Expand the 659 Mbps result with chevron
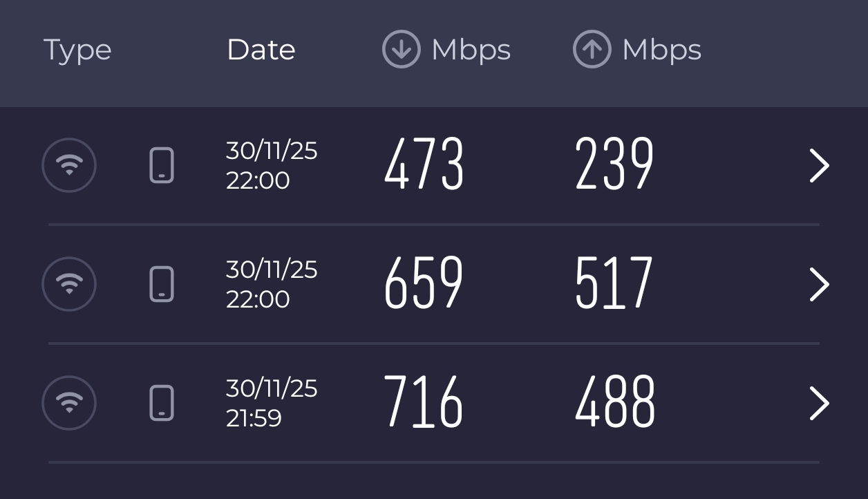The image size is (868, 499). pos(819,285)
